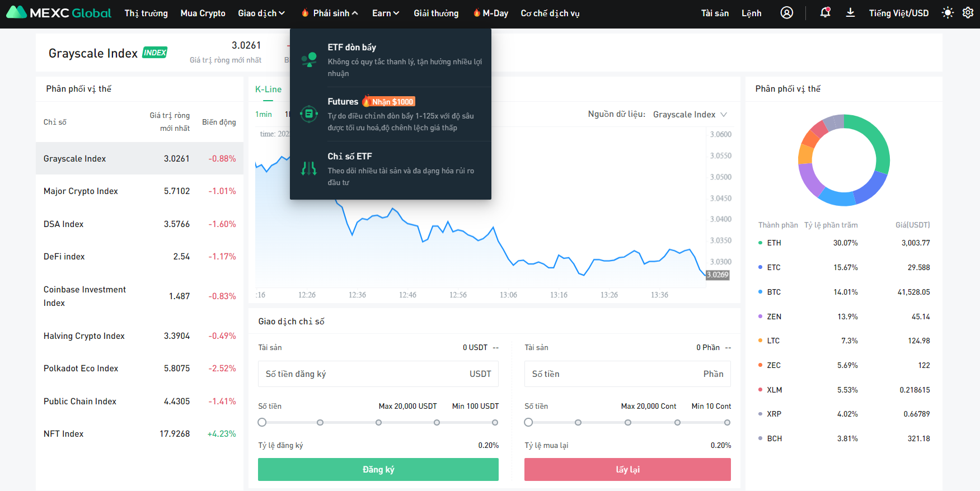Expand the Giao dịch dropdown

261,13
